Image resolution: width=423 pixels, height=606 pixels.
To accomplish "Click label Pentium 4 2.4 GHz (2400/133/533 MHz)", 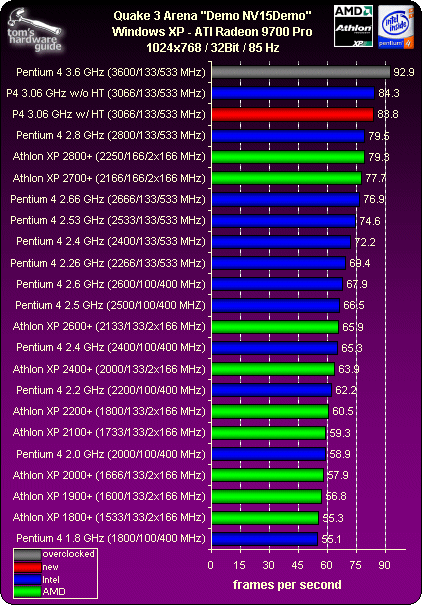I will (x=111, y=242).
